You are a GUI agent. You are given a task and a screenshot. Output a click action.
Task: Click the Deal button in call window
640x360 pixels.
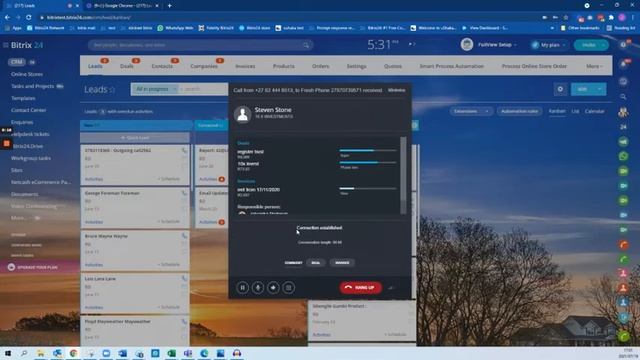(316, 263)
